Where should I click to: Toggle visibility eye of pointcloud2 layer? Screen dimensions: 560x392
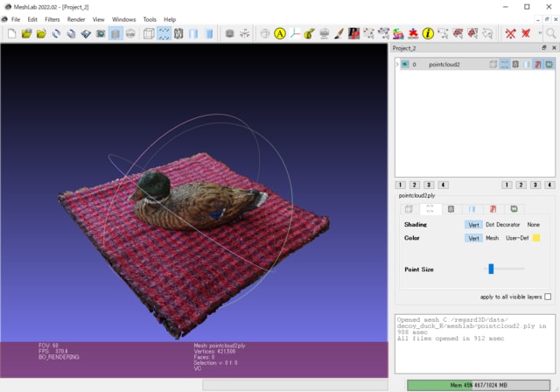[403, 65]
